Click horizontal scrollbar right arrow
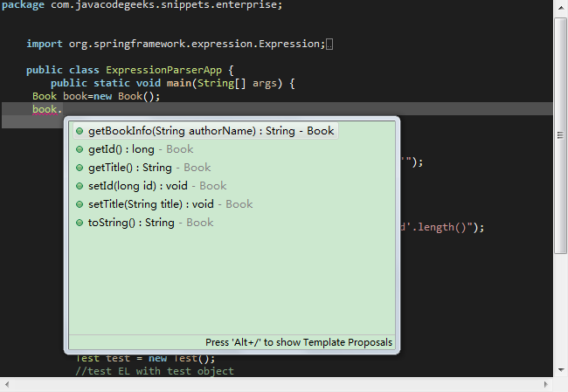 (547, 384)
